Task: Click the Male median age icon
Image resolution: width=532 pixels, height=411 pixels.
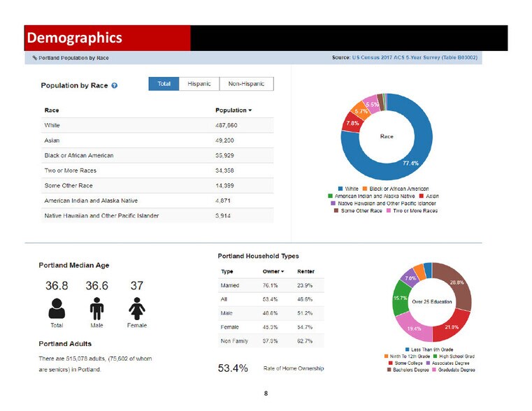Action: point(97,308)
